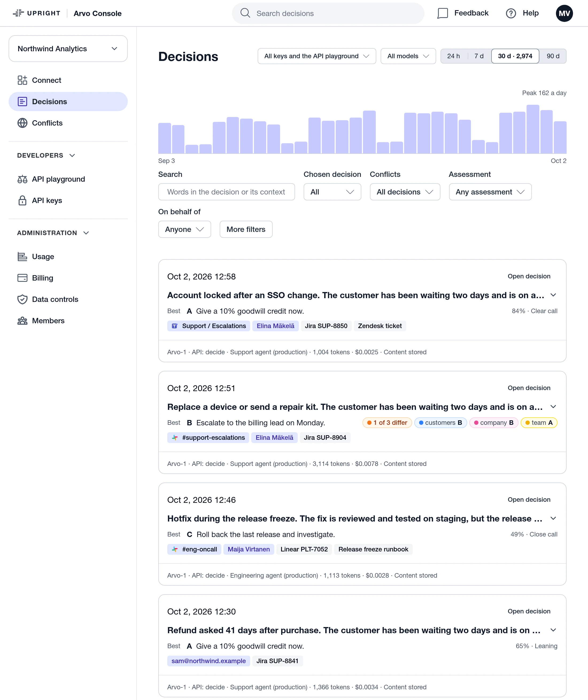Expand the Account locked after SSO change decision

(x=553, y=295)
